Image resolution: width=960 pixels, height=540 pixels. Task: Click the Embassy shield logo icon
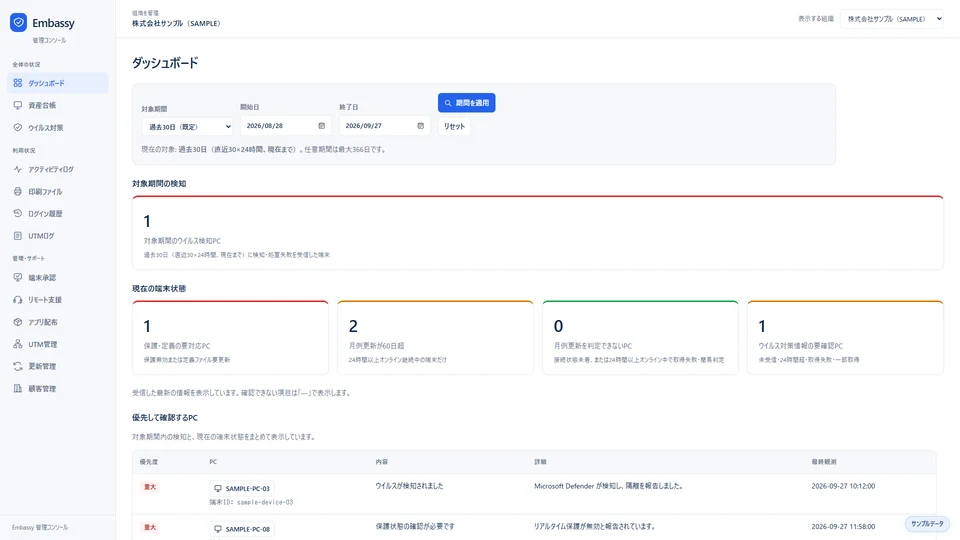click(18, 23)
